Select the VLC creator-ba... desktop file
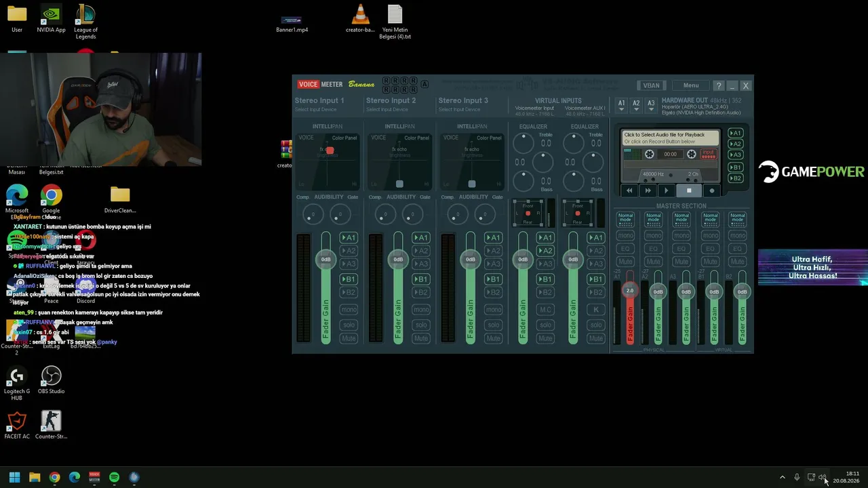The width and height of the screenshot is (868, 488). [360, 19]
